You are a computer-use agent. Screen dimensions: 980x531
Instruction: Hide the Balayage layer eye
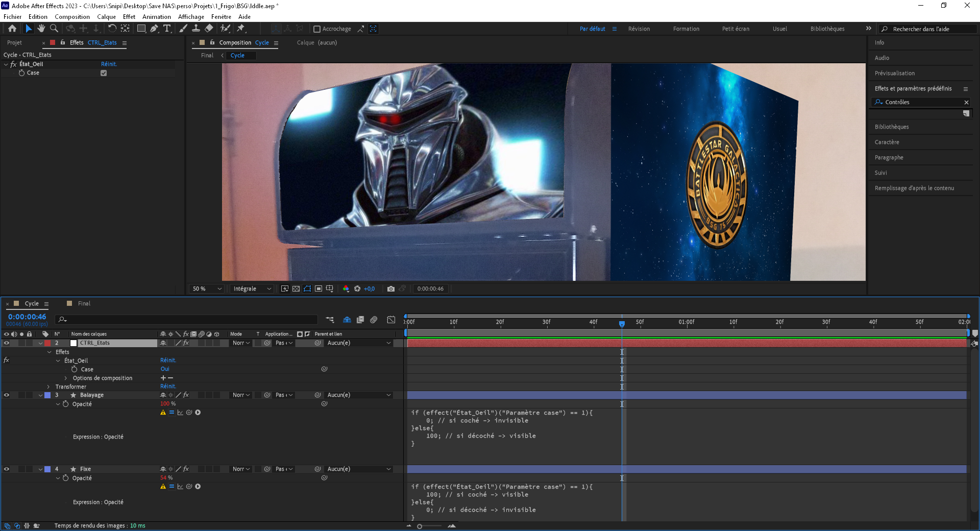click(x=7, y=395)
